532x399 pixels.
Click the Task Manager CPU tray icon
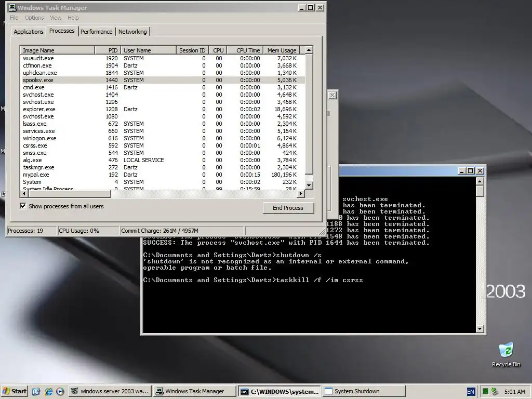tap(485, 392)
